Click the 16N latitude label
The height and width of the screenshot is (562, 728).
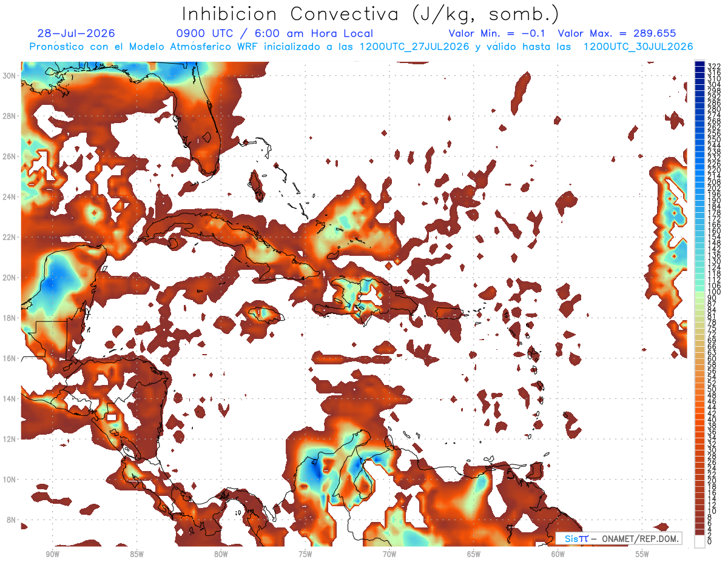pos(10,358)
